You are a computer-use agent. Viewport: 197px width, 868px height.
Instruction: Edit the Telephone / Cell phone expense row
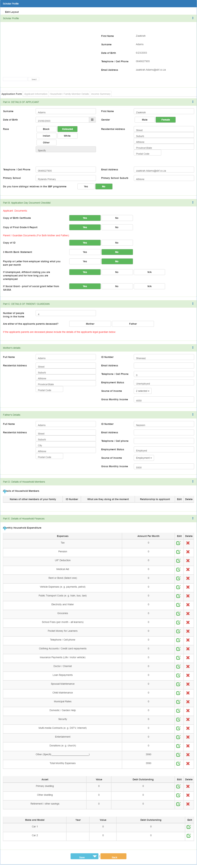[179, 640]
